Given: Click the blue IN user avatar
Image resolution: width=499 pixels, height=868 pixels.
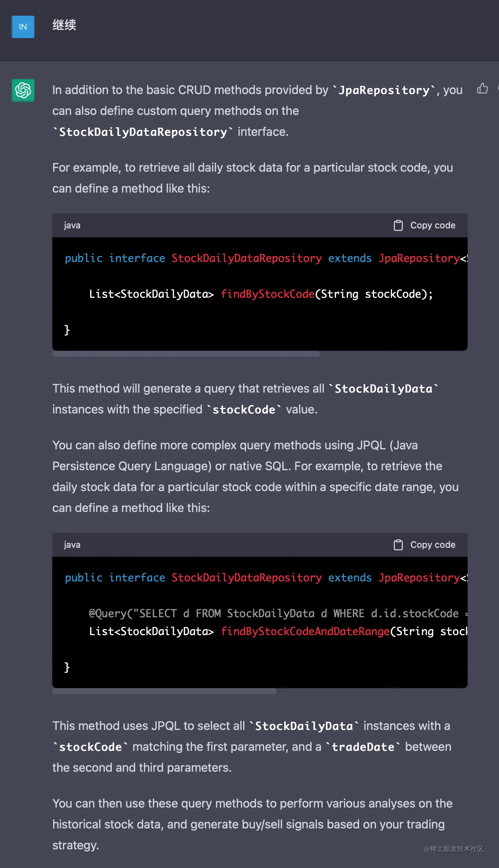Looking at the screenshot, I should pyautogui.click(x=23, y=27).
